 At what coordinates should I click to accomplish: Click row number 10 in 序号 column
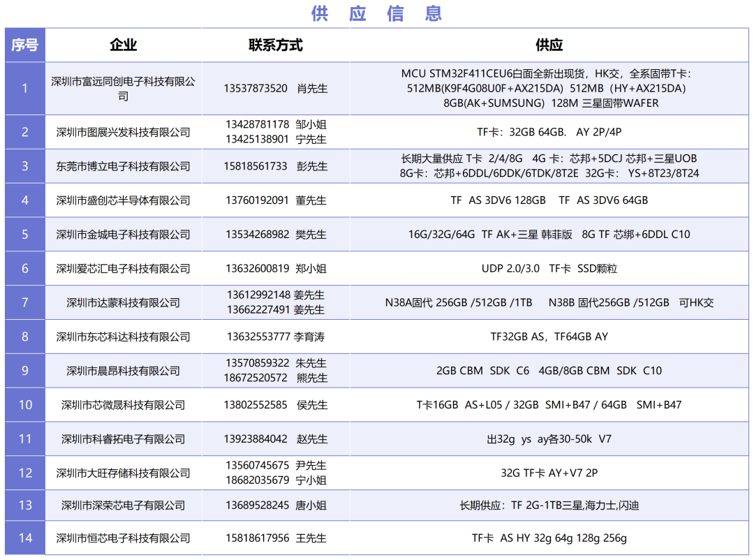tap(25, 405)
